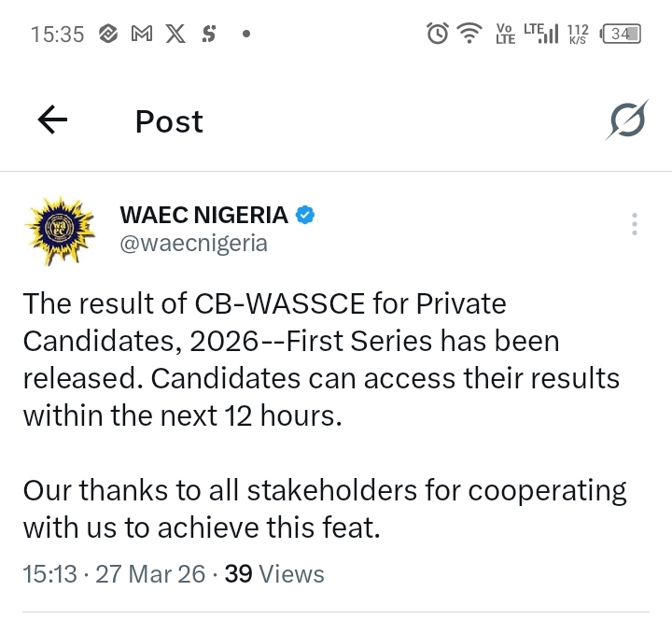Tap the stakeholders thank-you paragraph
Image resolution: width=672 pixels, height=619 pixels.
(324, 509)
